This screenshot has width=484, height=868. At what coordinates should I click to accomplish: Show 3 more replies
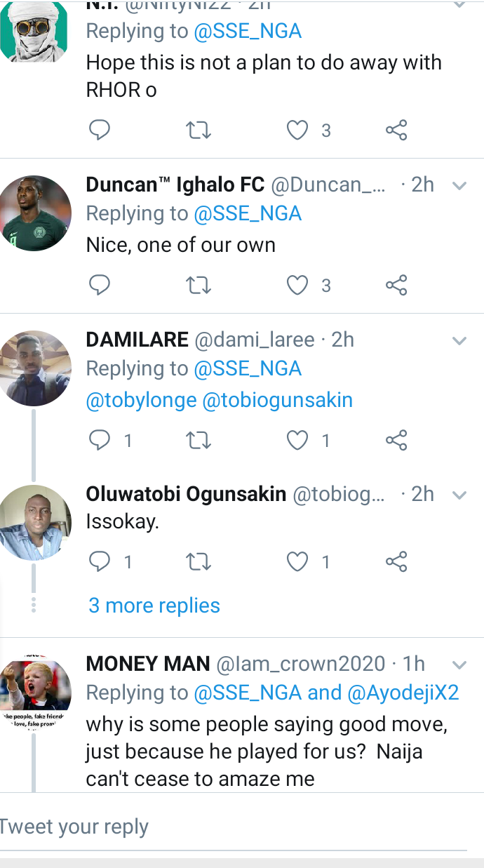(x=154, y=606)
